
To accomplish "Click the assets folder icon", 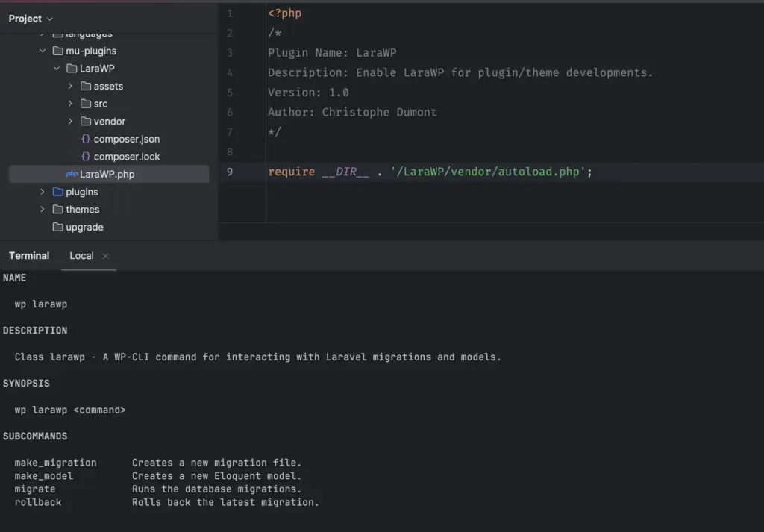I will pyautogui.click(x=84, y=86).
